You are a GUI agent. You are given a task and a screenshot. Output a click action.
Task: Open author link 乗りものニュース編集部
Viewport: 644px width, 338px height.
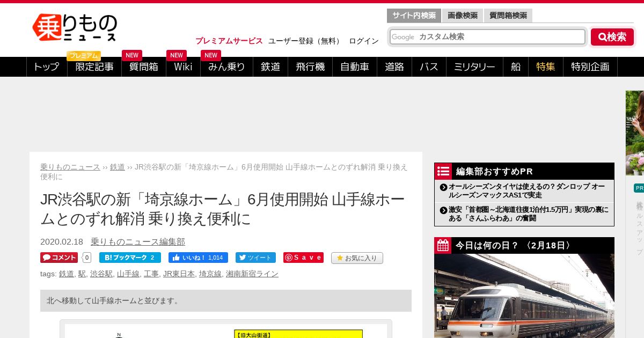coord(138,241)
